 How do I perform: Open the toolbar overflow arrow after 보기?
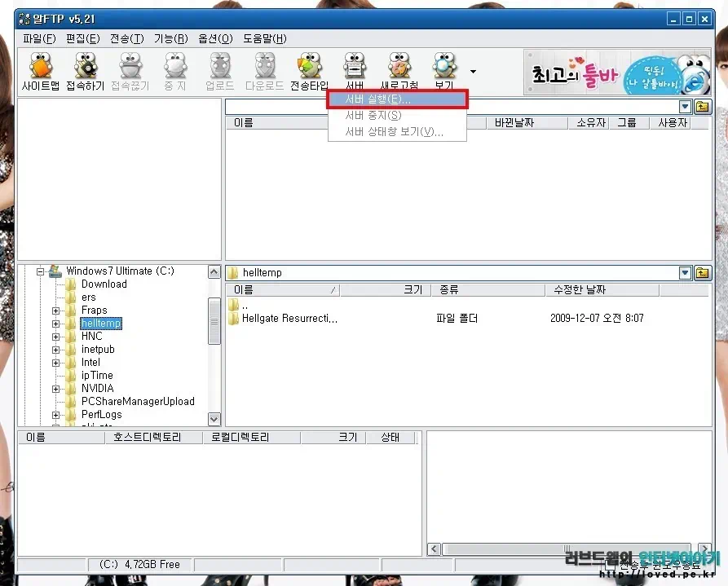tap(473, 72)
